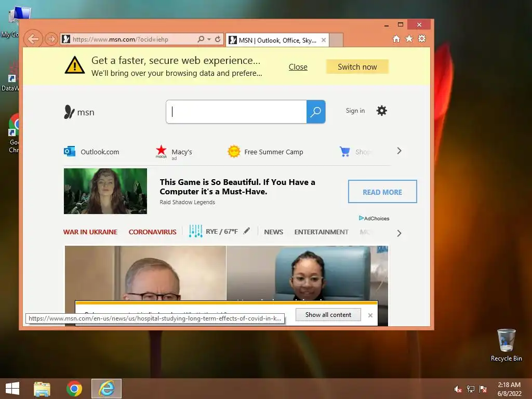Expand more shortcuts with right chevron
532x399 pixels.
tap(400, 151)
